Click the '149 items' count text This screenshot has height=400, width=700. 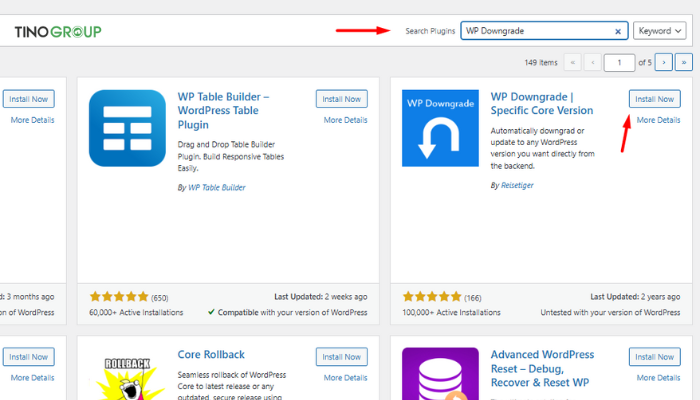pos(541,62)
